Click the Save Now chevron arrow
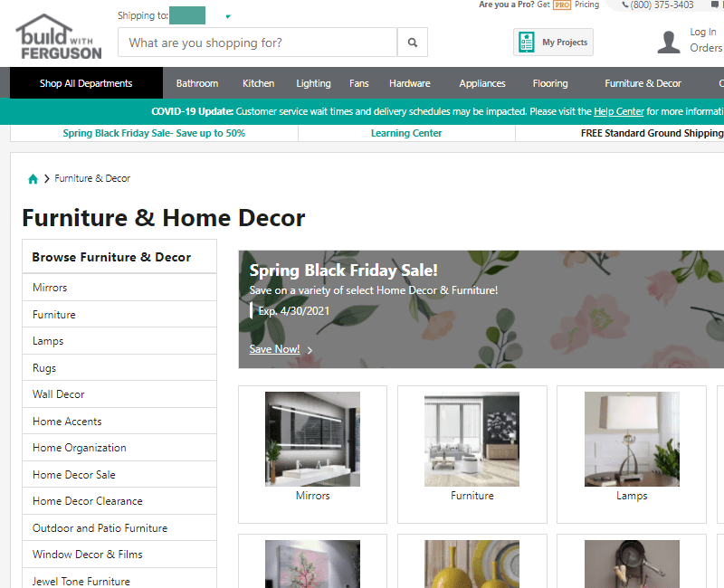The image size is (724, 588). (309, 349)
